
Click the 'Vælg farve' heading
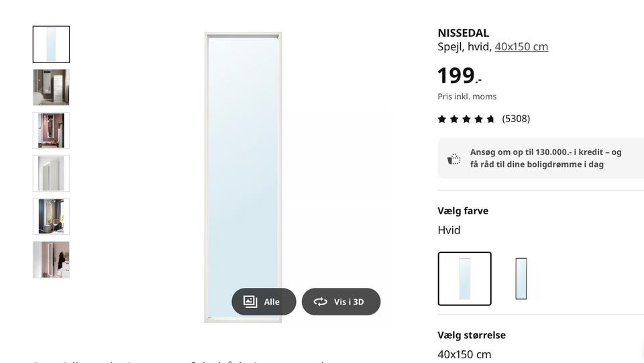463,211
